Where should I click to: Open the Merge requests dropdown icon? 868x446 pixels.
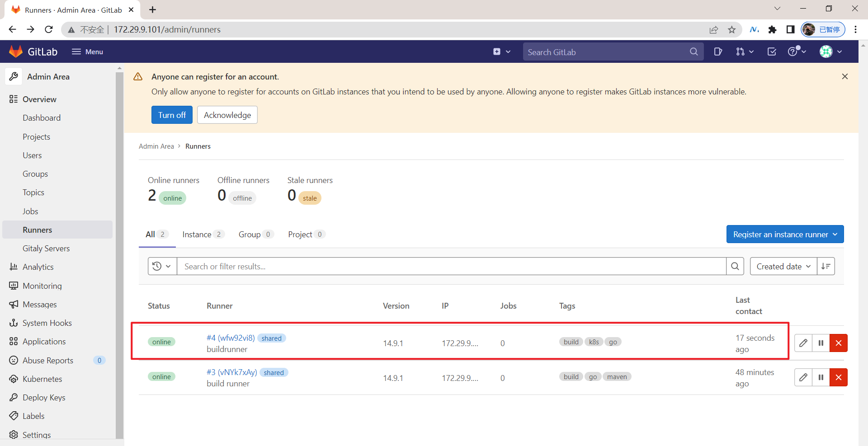745,52
